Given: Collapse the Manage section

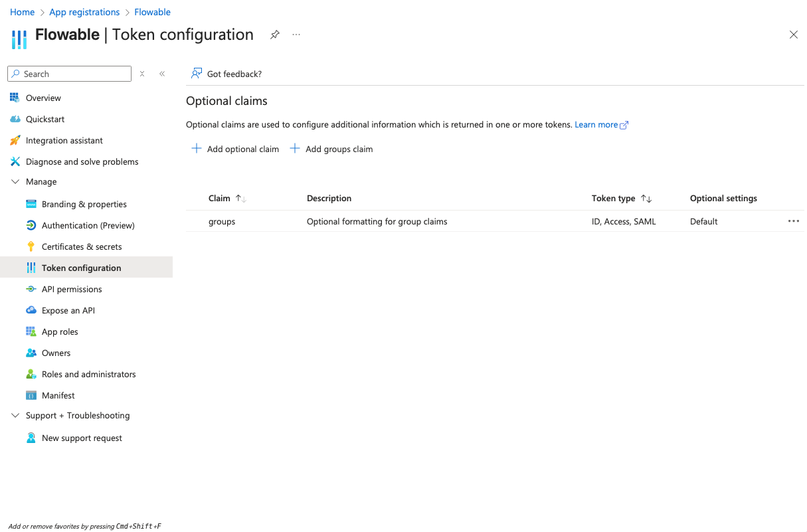Looking at the screenshot, I should [x=16, y=181].
